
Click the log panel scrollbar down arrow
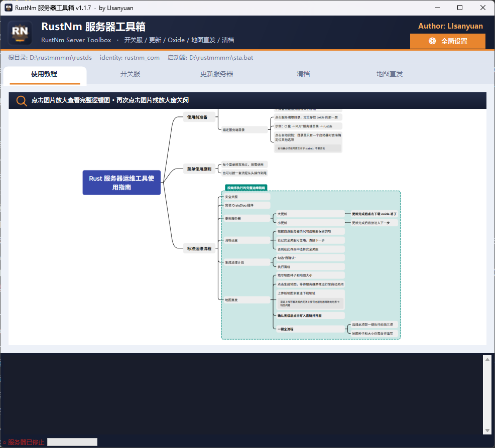pos(487,430)
